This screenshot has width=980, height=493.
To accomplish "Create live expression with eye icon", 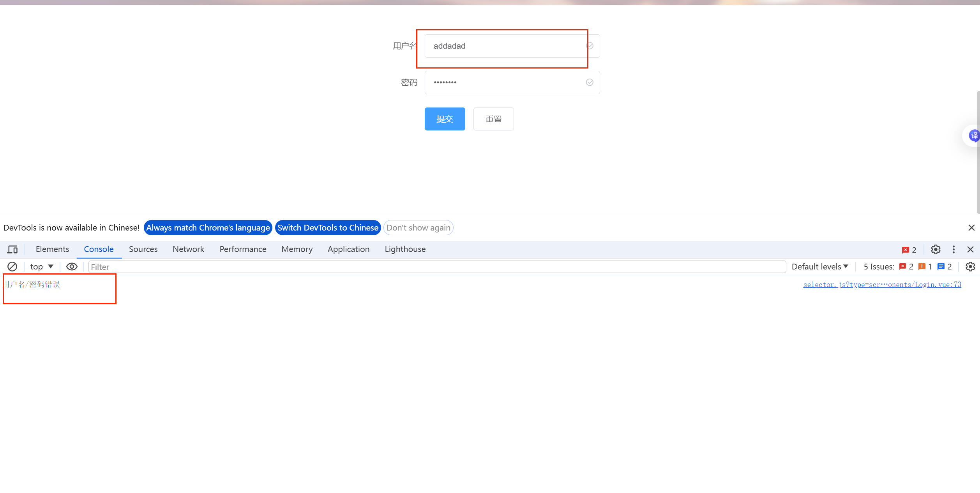I will [x=72, y=267].
